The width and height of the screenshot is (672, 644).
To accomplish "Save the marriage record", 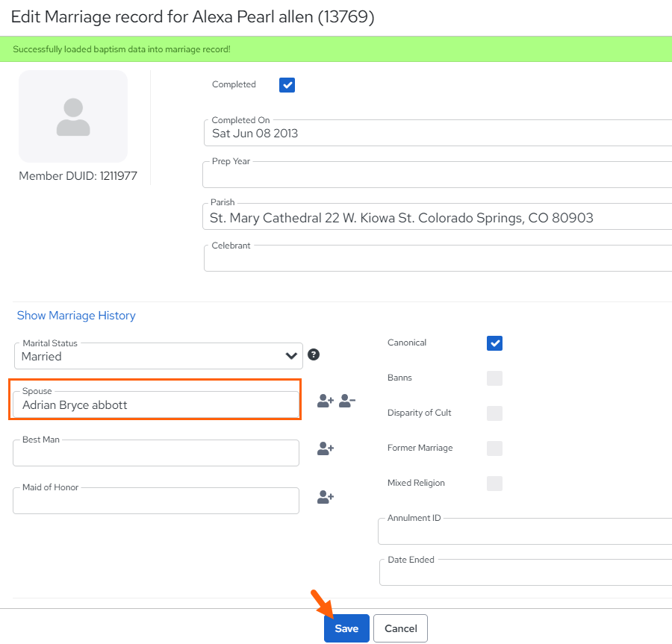I will tap(346, 628).
